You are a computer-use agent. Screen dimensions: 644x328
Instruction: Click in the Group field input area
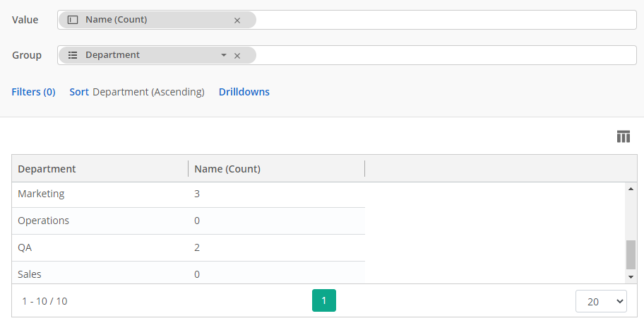tap(445, 55)
